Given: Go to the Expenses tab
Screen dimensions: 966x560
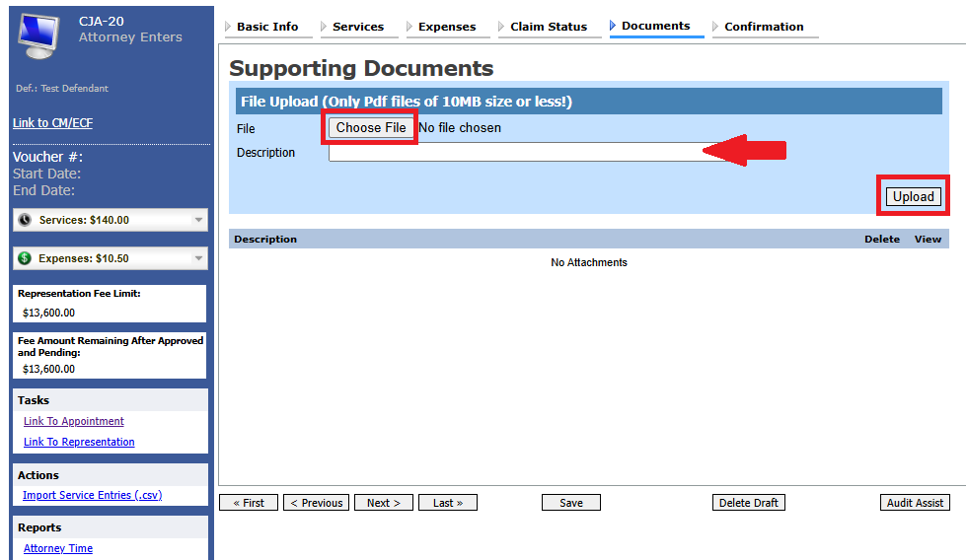Looking at the screenshot, I should pos(446,27).
